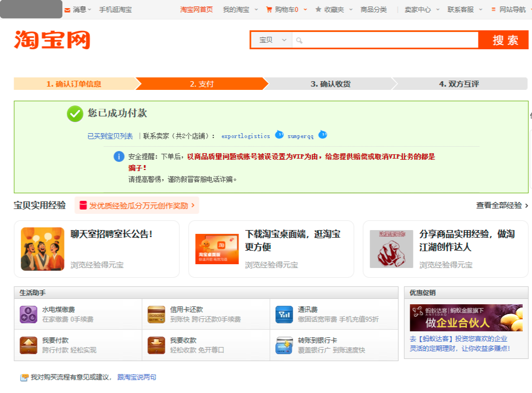Open the 网站导航 site navigation menu

click(511, 10)
